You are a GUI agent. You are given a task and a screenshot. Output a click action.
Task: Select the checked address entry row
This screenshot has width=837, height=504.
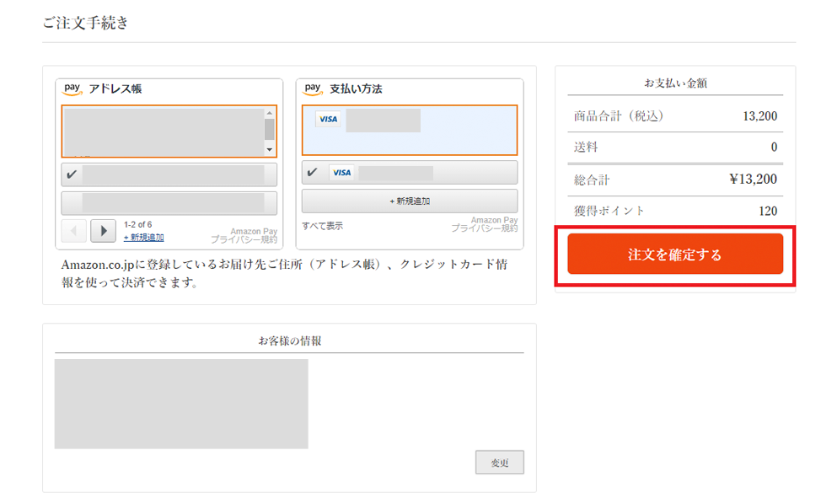169,174
